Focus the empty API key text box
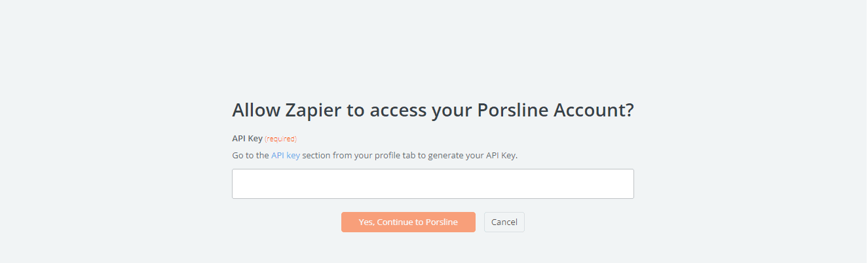The image size is (868, 263). (x=432, y=184)
